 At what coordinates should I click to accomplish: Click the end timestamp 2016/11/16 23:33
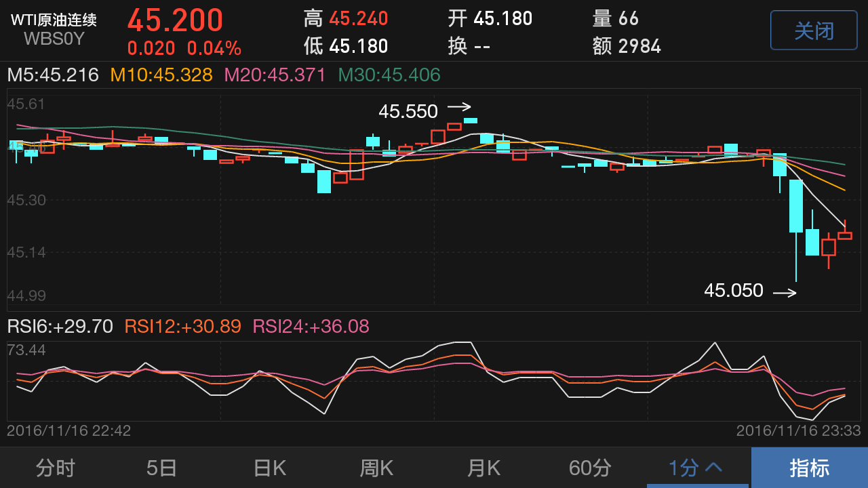799,430
